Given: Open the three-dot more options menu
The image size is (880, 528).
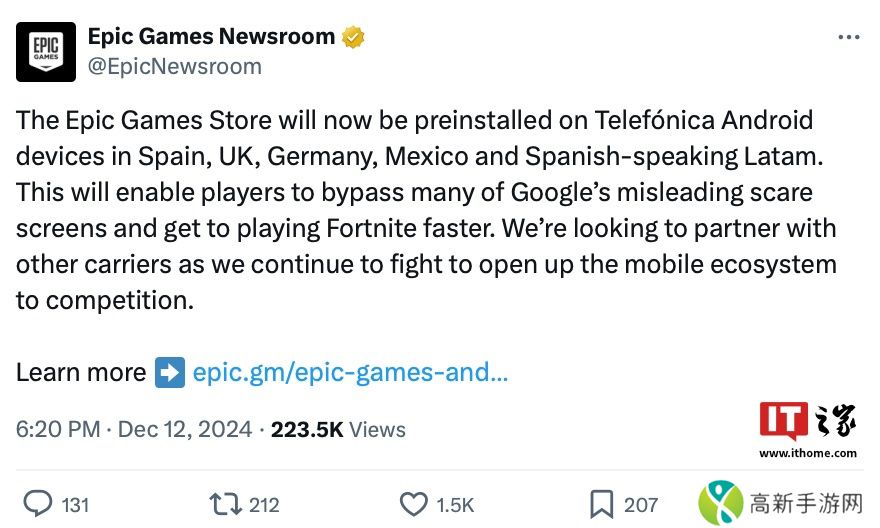Looking at the screenshot, I should 848,38.
